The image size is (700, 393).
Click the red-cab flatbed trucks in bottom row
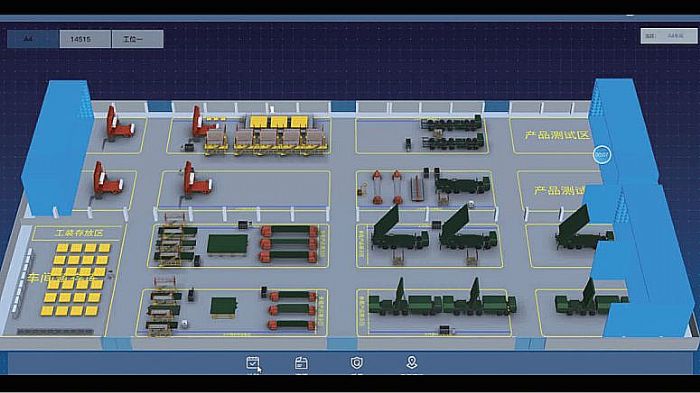point(292,309)
